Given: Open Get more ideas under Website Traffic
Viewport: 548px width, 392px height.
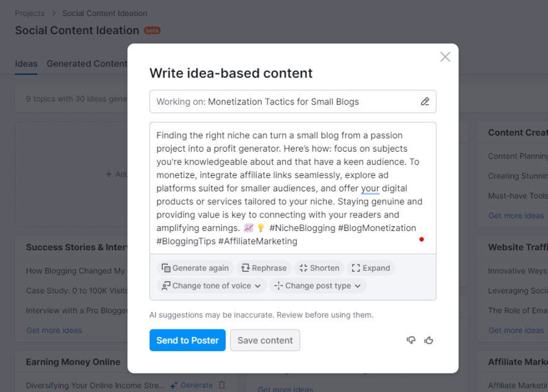Looking at the screenshot, I should 516,330.
